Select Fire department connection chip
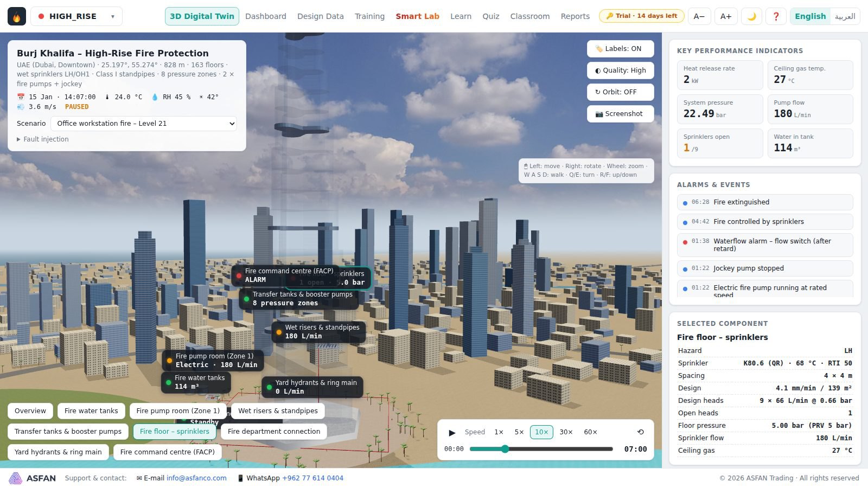The image size is (868, 488). click(x=274, y=432)
